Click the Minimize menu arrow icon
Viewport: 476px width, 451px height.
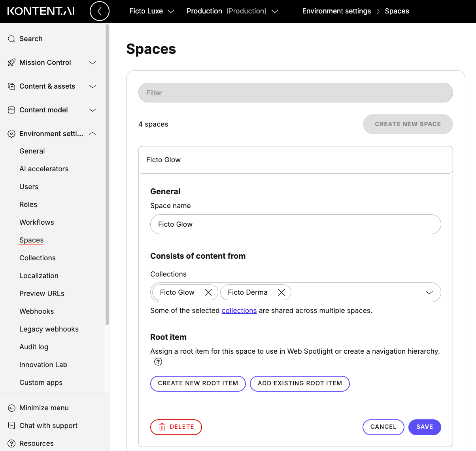[11, 408]
